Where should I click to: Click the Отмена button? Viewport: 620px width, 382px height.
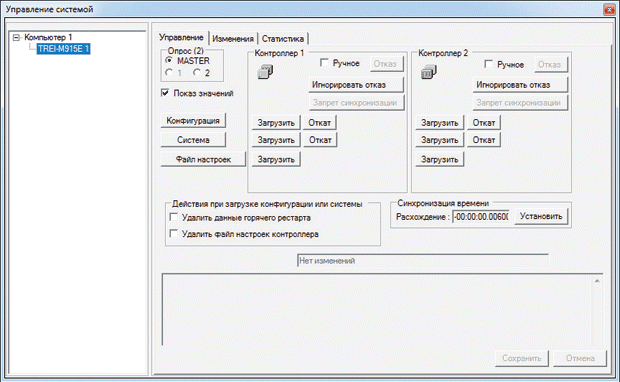580,358
